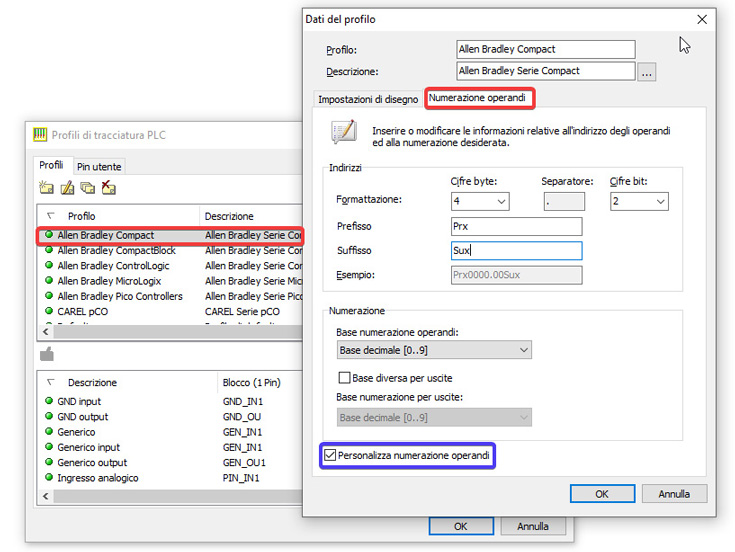Click the Profilo name input field

click(546, 49)
